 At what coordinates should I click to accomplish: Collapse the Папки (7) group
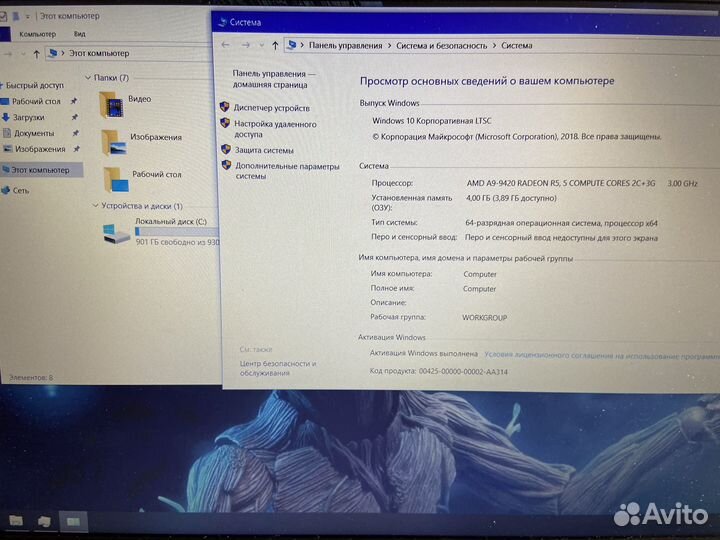pyautogui.click(x=88, y=78)
